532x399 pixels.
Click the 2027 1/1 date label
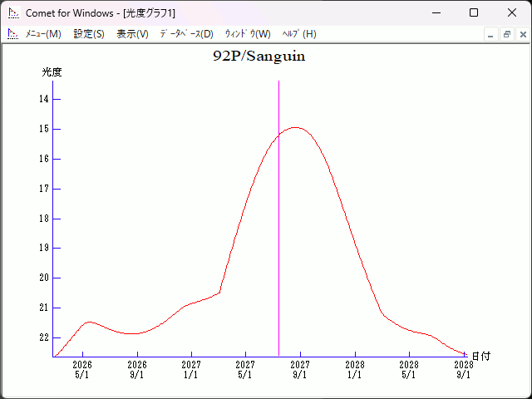click(191, 370)
